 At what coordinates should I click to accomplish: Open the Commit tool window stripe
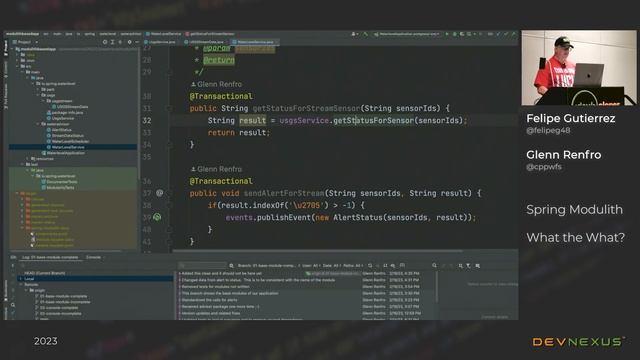pyautogui.click(x=6, y=70)
